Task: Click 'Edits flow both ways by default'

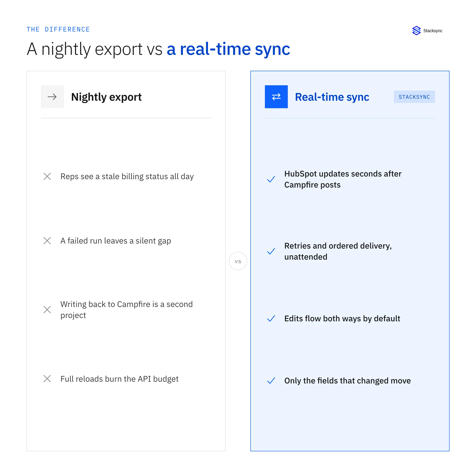Action: (342, 319)
